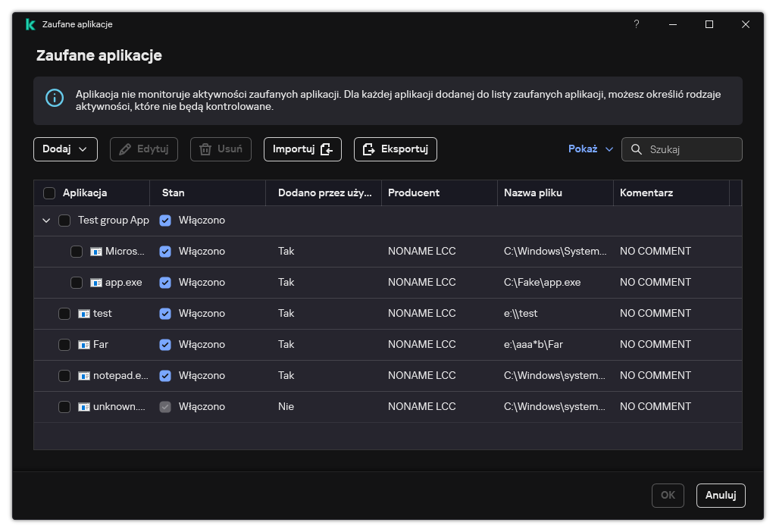
Task: Focus the Szukaj search field
Action: pos(690,149)
